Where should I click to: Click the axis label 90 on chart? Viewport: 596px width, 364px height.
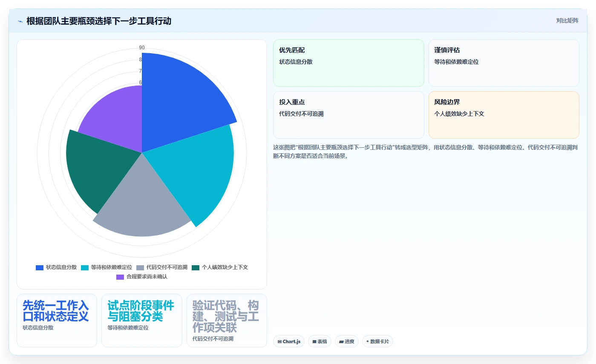[142, 48]
